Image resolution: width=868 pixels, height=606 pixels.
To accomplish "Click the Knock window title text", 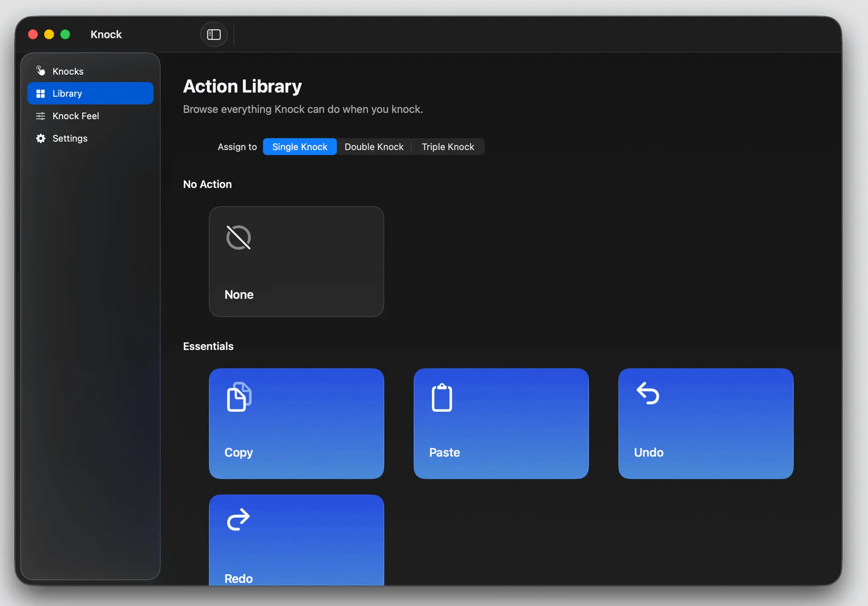I will click(106, 34).
